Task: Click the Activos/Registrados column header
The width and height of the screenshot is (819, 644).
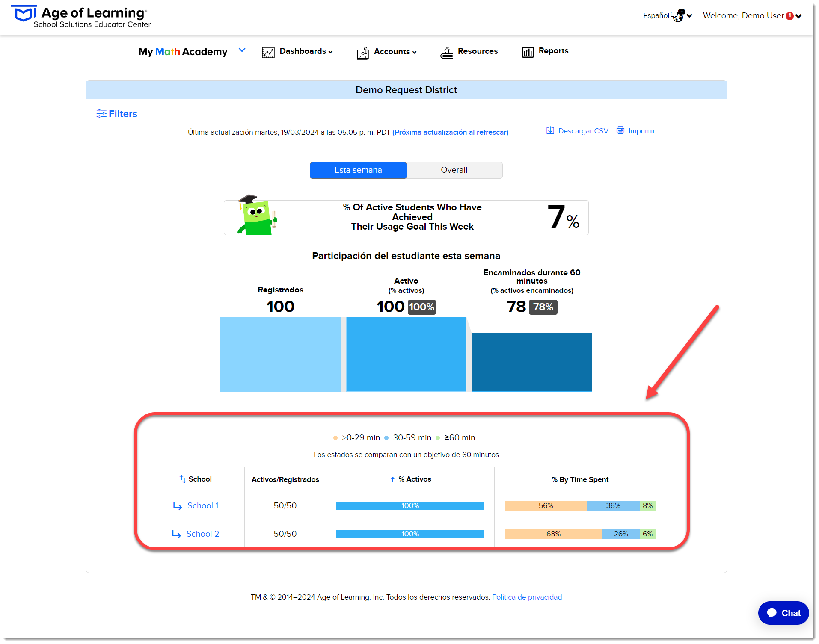Action: click(285, 480)
